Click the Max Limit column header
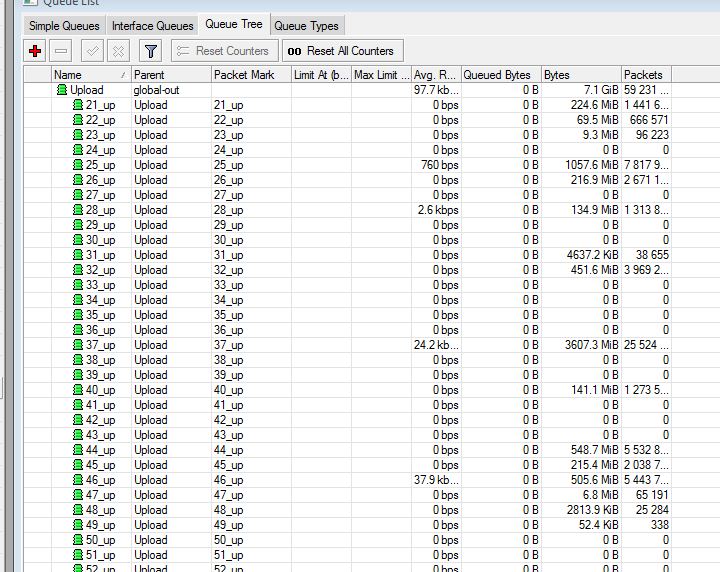 [381, 75]
